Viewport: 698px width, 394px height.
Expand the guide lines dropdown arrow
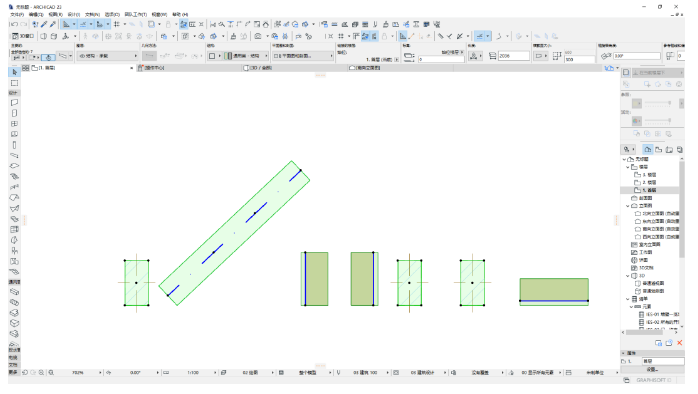tap(74, 24)
